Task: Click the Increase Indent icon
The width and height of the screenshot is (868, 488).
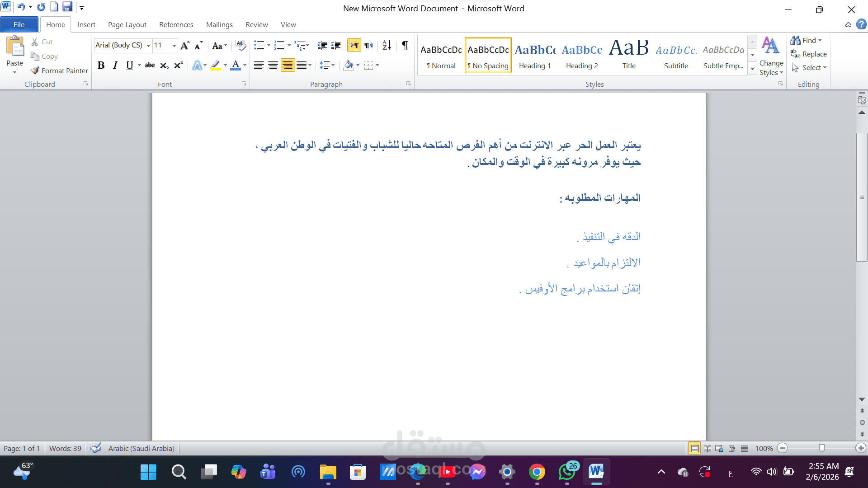Action: coord(336,45)
